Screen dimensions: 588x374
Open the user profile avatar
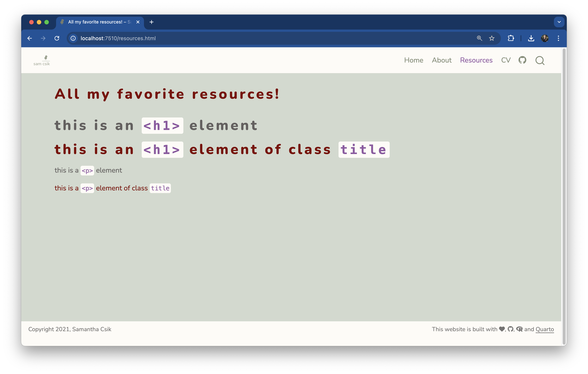[545, 38]
